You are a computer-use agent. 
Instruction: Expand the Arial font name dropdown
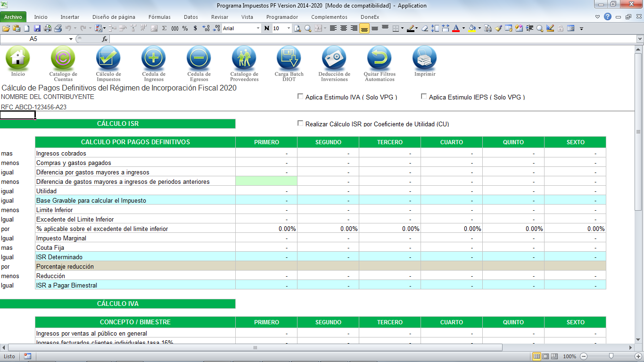(258, 28)
